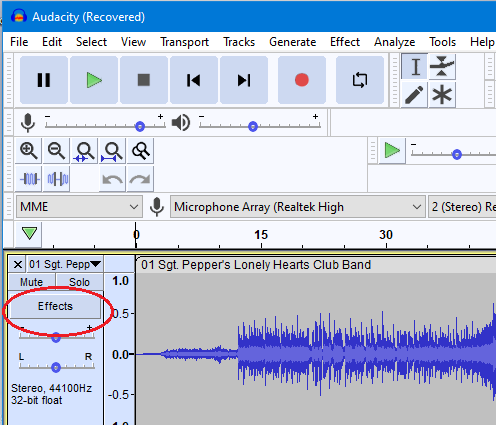The width and height of the screenshot is (496, 425).
Task: Select the Selection (I-beam) tool
Action: click(414, 66)
